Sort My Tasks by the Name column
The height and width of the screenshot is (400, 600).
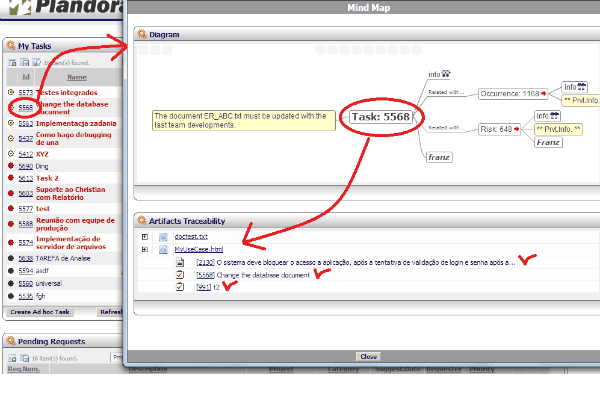[76, 77]
